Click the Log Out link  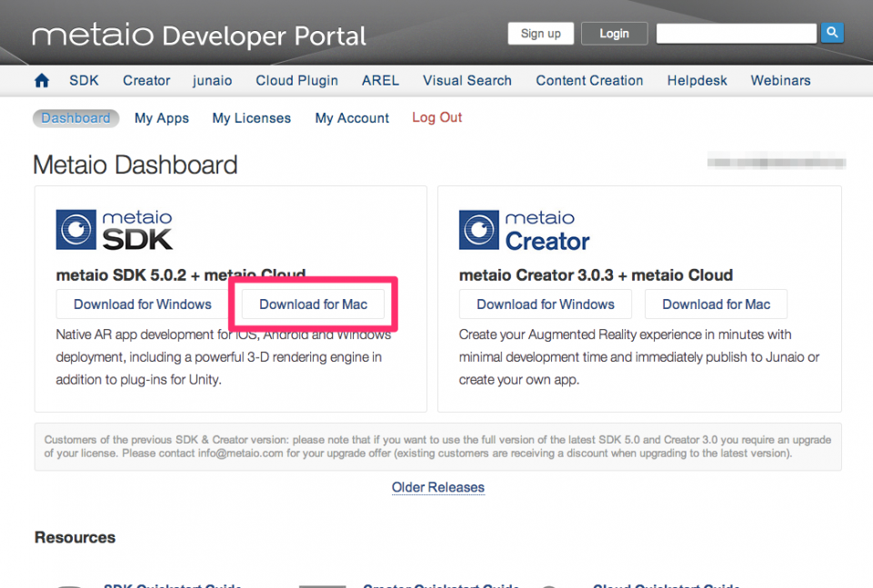click(437, 117)
